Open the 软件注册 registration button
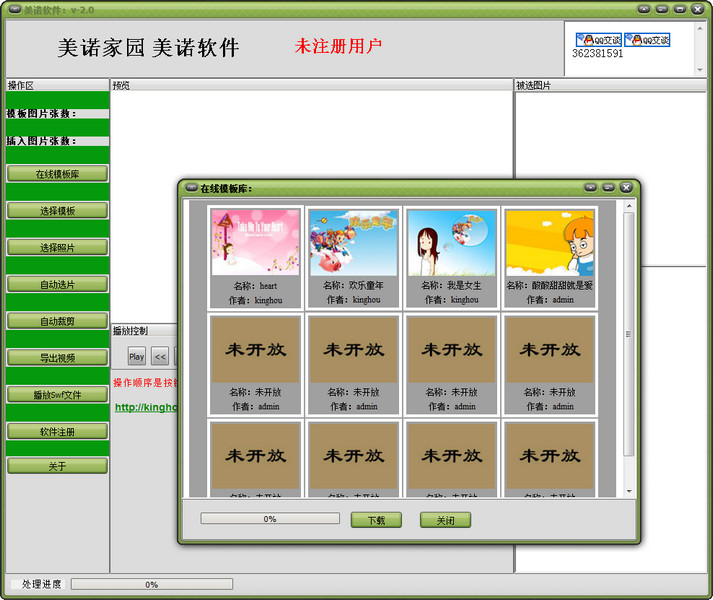713x600 pixels. (57, 432)
